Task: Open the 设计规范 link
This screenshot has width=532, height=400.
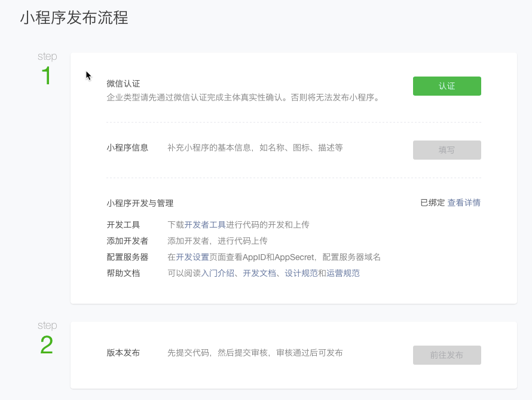Action: [x=301, y=273]
